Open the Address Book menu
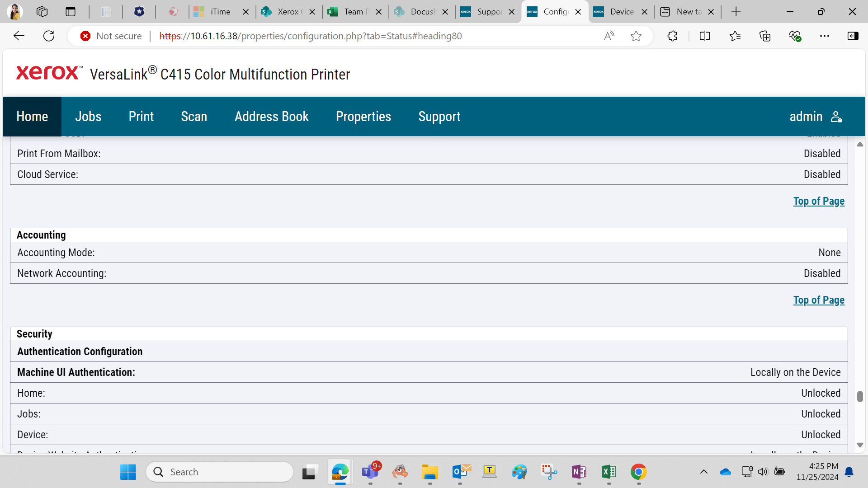 click(x=272, y=117)
